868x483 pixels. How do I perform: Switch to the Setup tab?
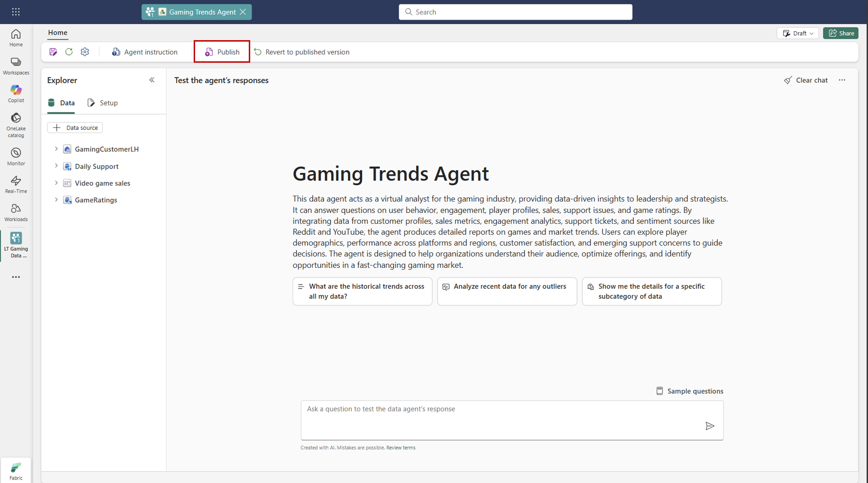(103, 103)
